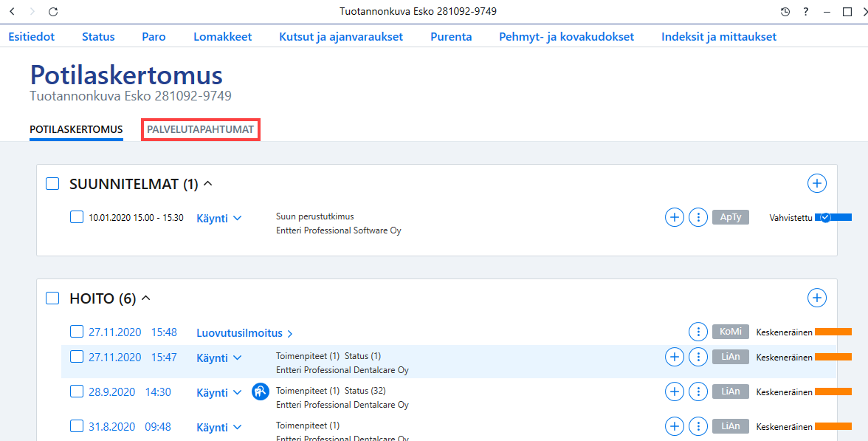
Task: Click blue Vahvistettu status bar
Action: 833,218
